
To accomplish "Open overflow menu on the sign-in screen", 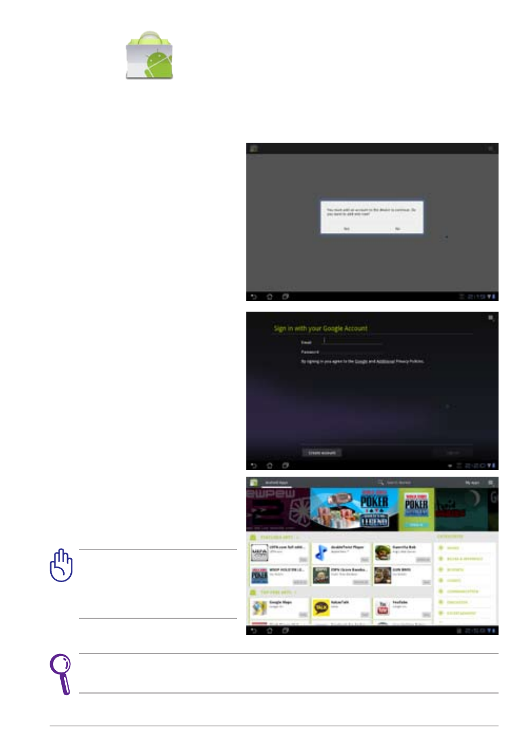I will 491,318.
